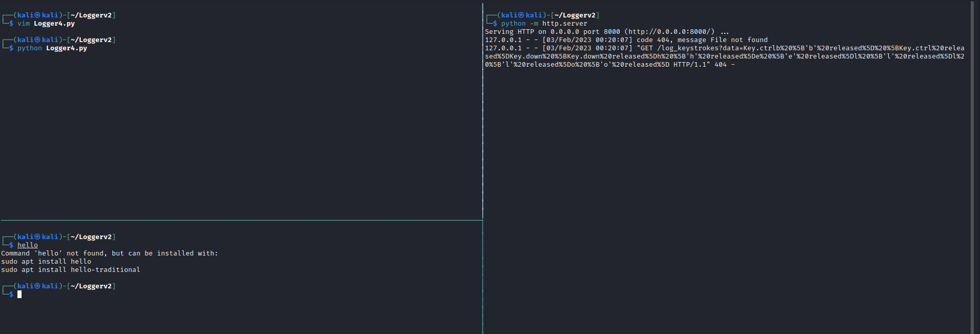Click the block cursor at the empty prompt
This screenshot has height=334, width=980.
pyautogui.click(x=19, y=294)
